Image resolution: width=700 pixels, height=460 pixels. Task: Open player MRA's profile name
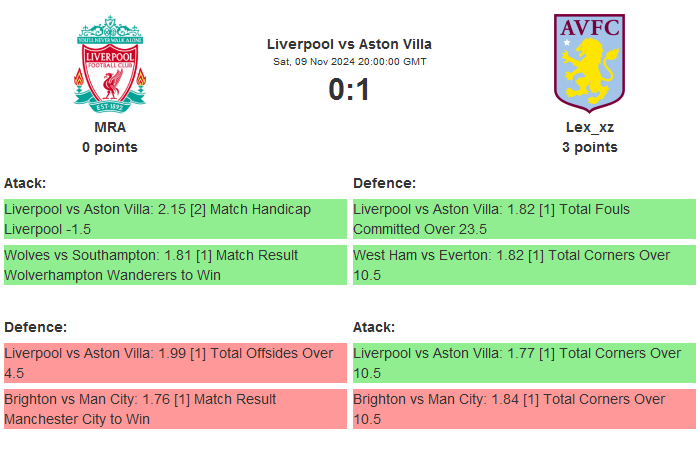[x=110, y=127]
